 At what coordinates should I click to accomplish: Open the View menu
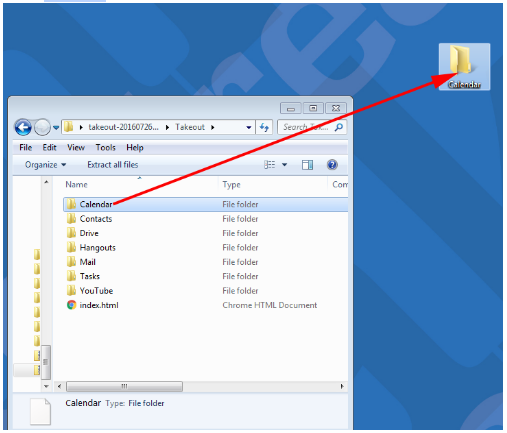[76, 147]
